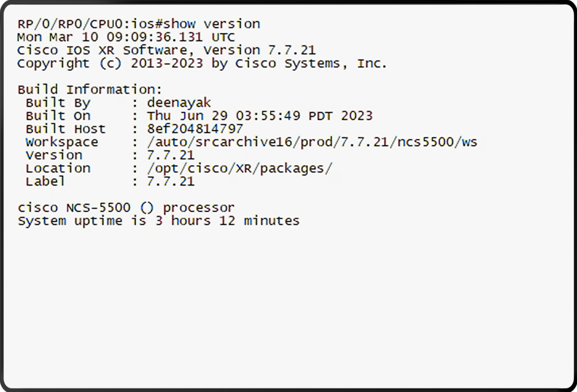577x392 pixels.
Task: Click the timestamp line 'Mon Mar 10 09:09:36.131 UTC'
Action: point(126,37)
